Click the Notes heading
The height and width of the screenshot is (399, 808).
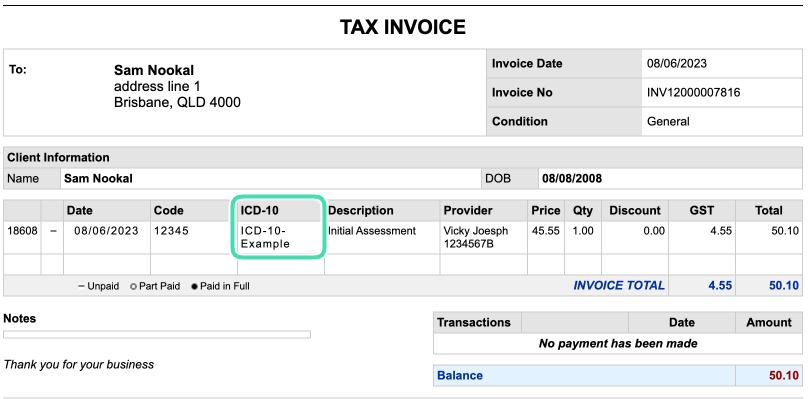point(20,319)
